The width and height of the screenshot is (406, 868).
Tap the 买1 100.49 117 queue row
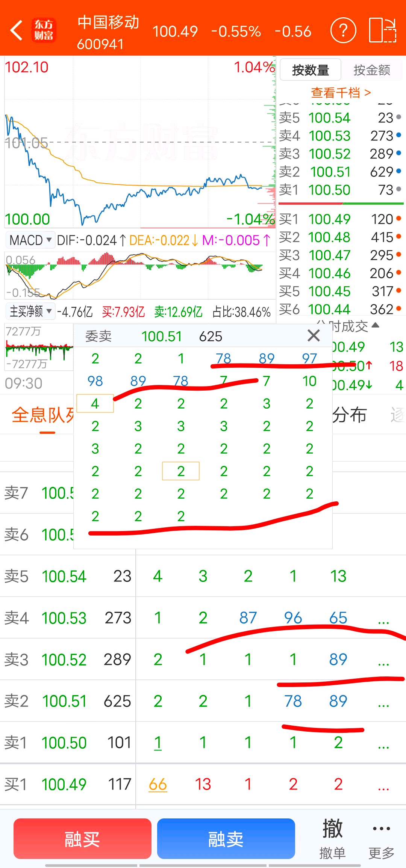point(203,784)
